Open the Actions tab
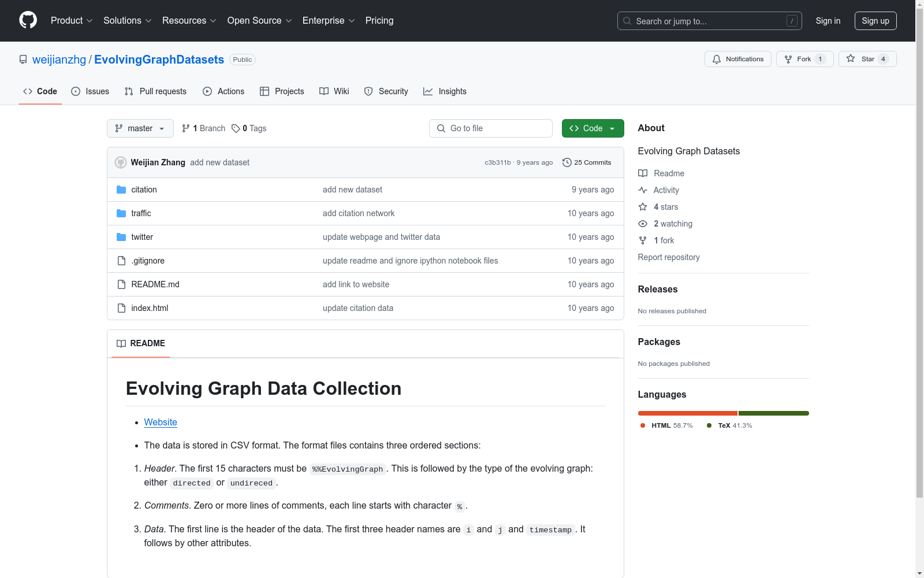 [223, 91]
